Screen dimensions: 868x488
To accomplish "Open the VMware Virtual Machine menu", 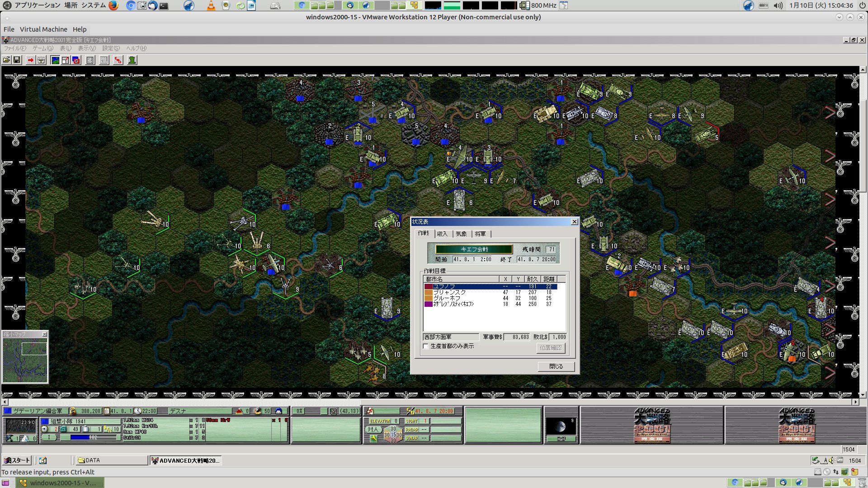I will point(43,29).
